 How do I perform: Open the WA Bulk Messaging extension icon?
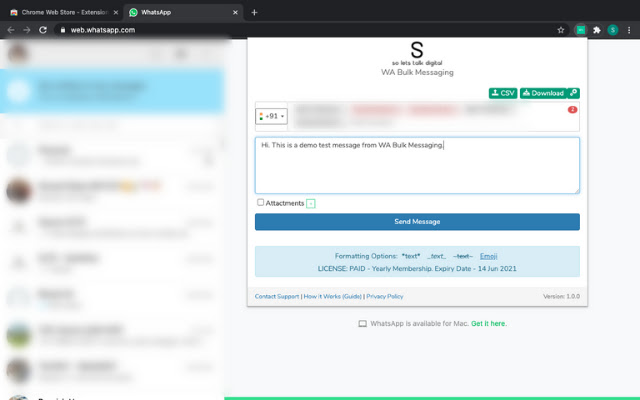pos(580,30)
